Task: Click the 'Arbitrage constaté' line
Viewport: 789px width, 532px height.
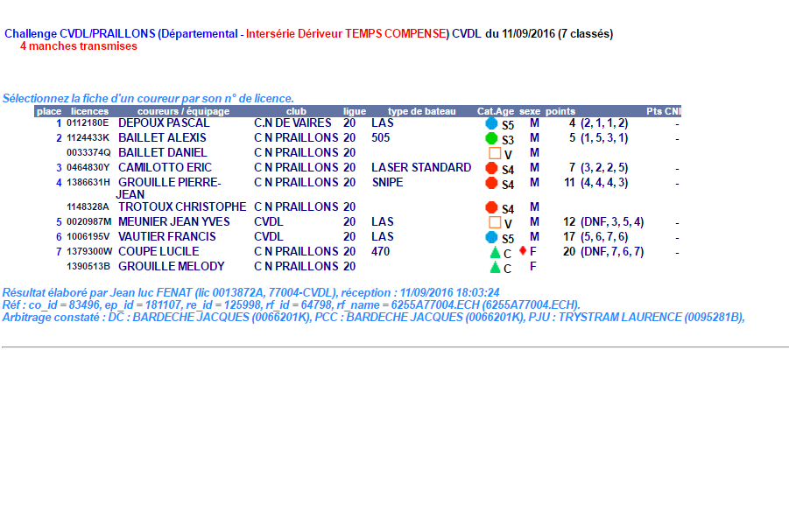Action: click(373, 318)
